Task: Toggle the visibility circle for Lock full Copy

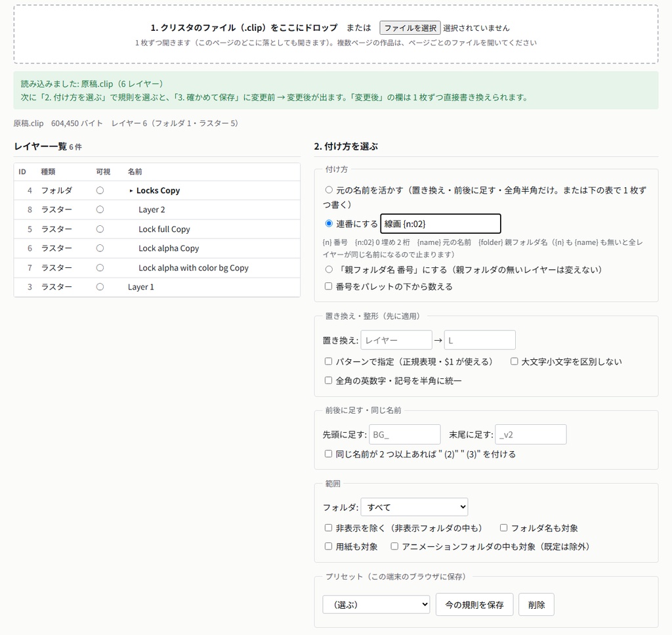Action: pyautogui.click(x=100, y=229)
